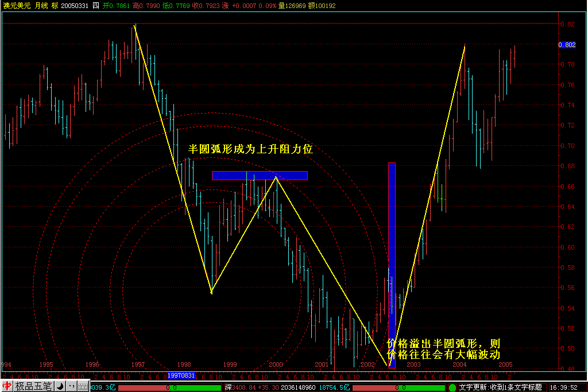Click the second red-green ratio bar
The width and height of the screenshot is (588, 392).
[399, 387]
